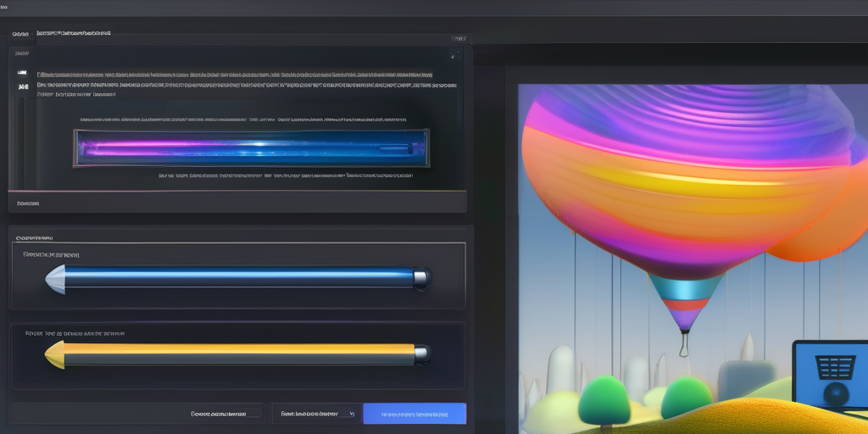Open the colorful balloon preview image
This screenshot has width=868, height=434.
pyautogui.click(x=693, y=259)
